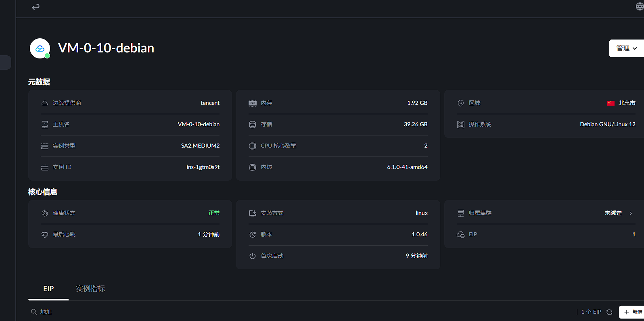This screenshot has height=321, width=644.
Task: Click the 未绑定 cluster value
Action: pyautogui.click(x=613, y=213)
